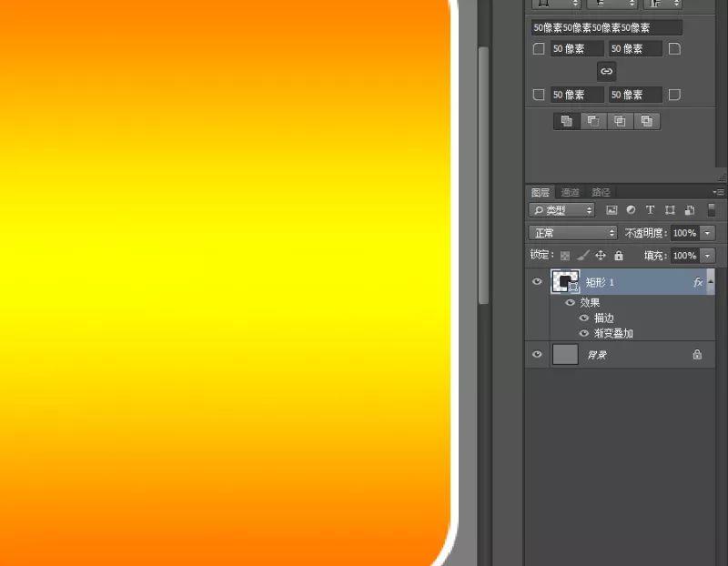This screenshot has height=566, width=728.
Task: Open the 正常 blend mode dropdown
Action: click(x=573, y=233)
